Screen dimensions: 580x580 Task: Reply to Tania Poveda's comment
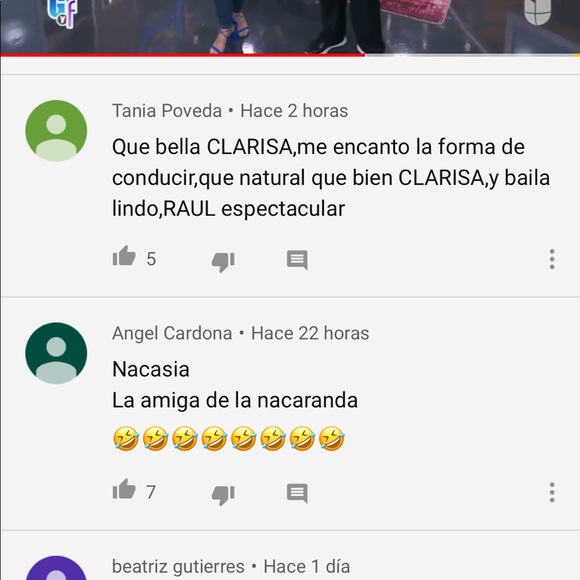[x=297, y=260]
